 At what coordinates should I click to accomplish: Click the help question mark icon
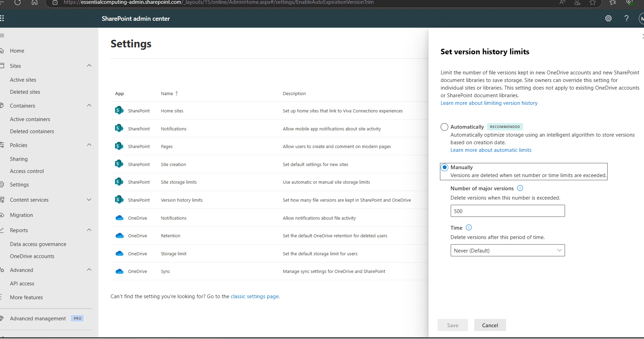(627, 18)
